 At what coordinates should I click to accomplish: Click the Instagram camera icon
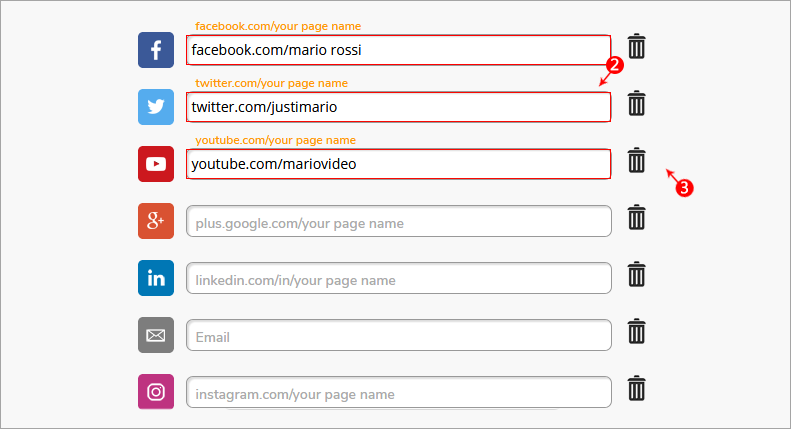tap(156, 392)
